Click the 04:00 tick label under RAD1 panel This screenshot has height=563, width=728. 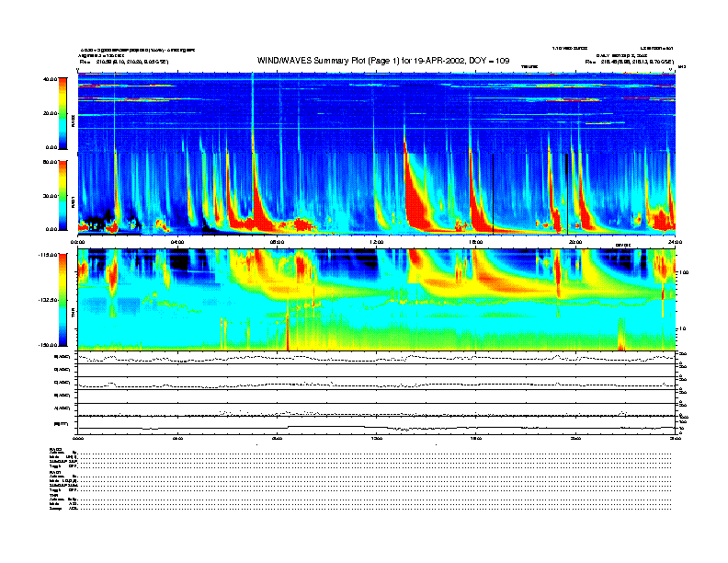(177, 242)
